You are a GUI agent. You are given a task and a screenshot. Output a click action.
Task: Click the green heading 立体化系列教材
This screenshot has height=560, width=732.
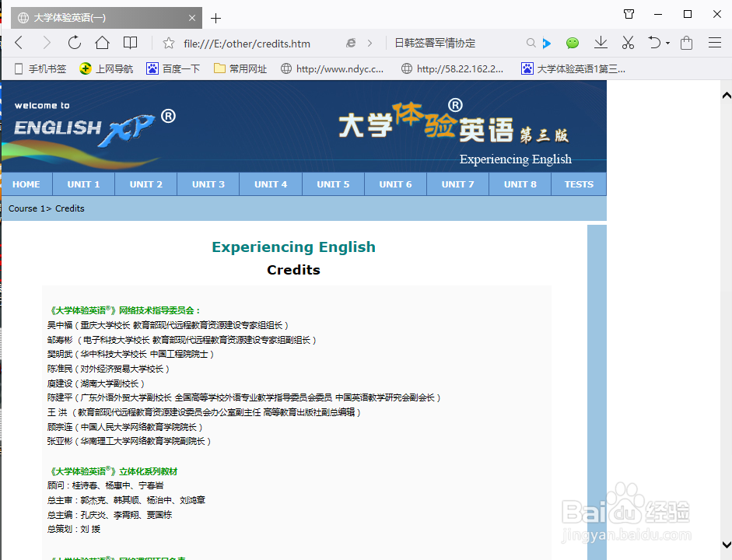pyautogui.click(x=114, y=471)
